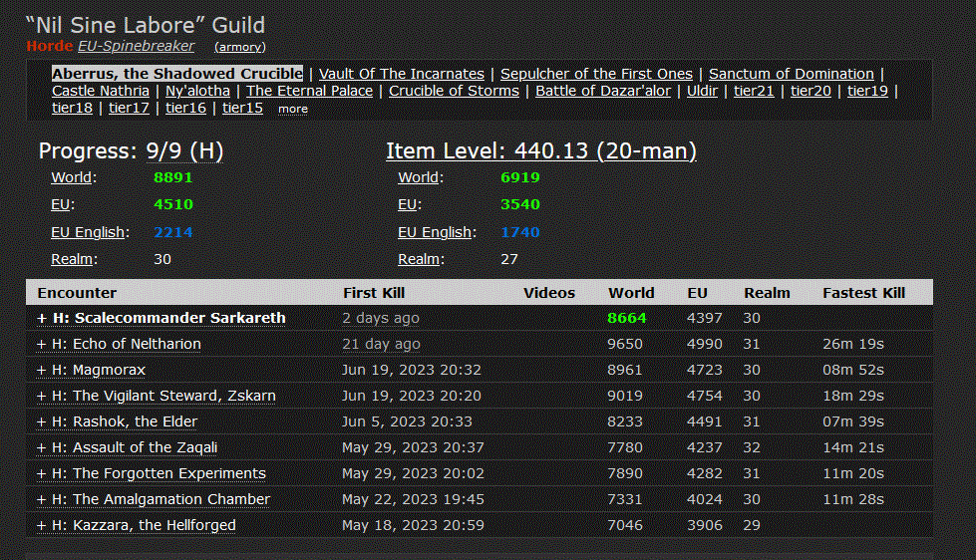The width and height of the screenshot is (976, 560).
Task: Select the Castle Nathria raid tier
Action: (x=101, y=91)
